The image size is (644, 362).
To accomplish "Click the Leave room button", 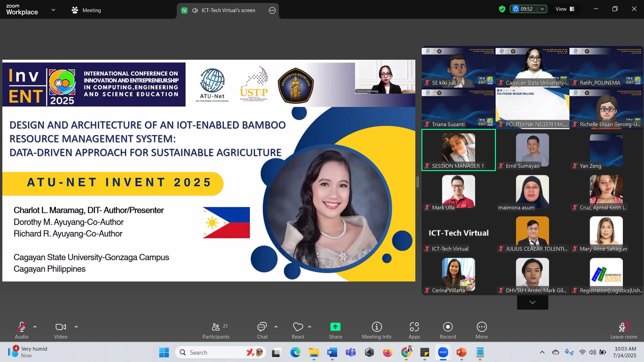I will coord(624,330).
